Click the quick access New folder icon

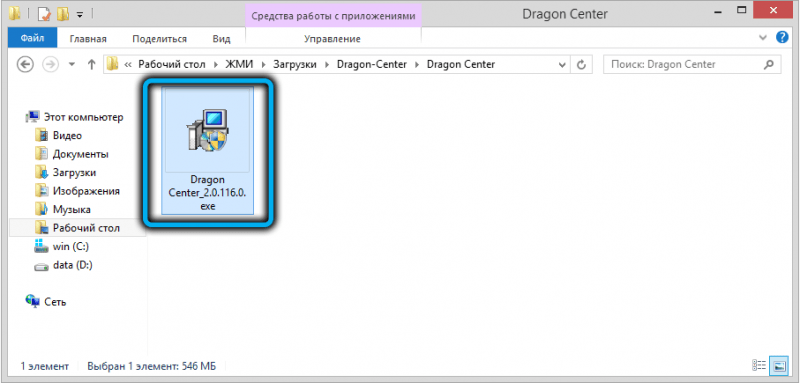click(63, 14)
